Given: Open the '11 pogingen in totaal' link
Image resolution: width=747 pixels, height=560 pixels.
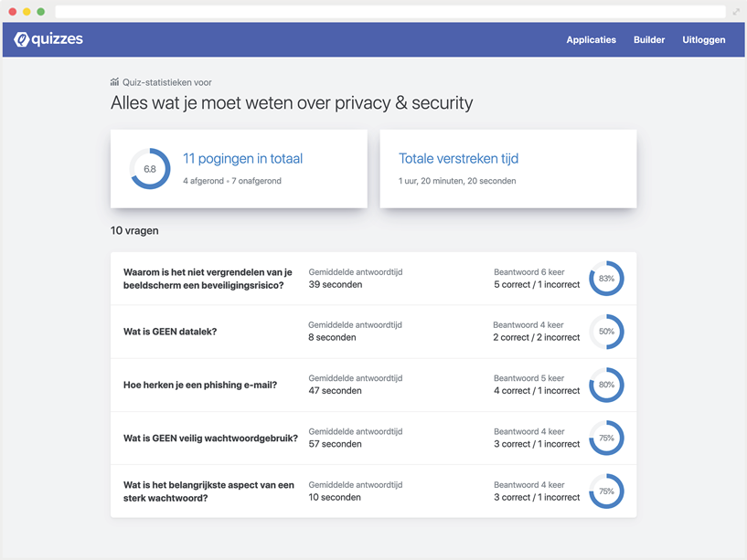Looking at the screenshot, I should click(242, 159).
